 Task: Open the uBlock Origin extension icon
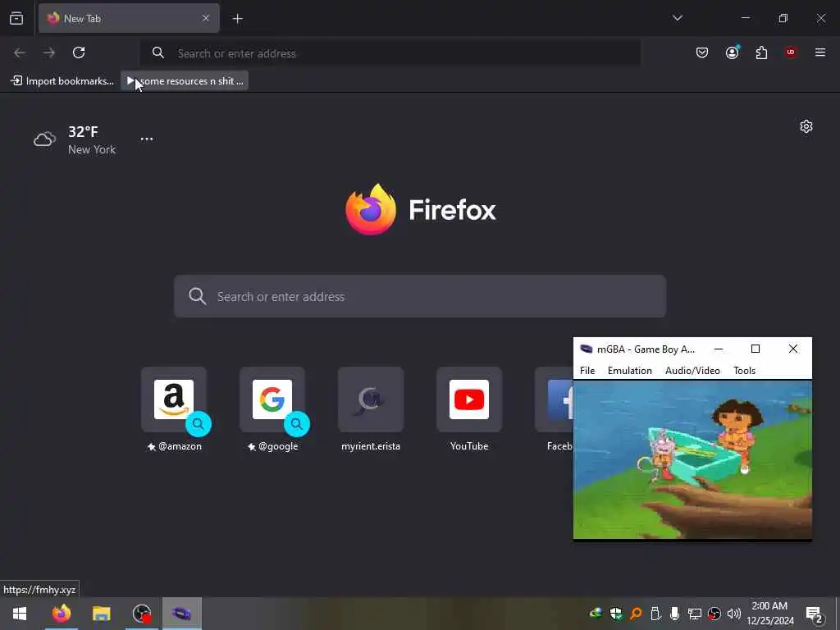(791, 52)
